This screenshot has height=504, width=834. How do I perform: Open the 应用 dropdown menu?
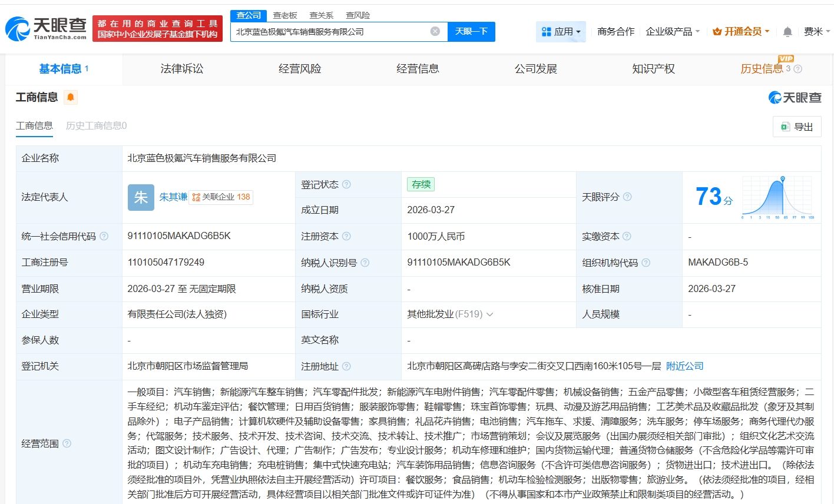point(561,32)
